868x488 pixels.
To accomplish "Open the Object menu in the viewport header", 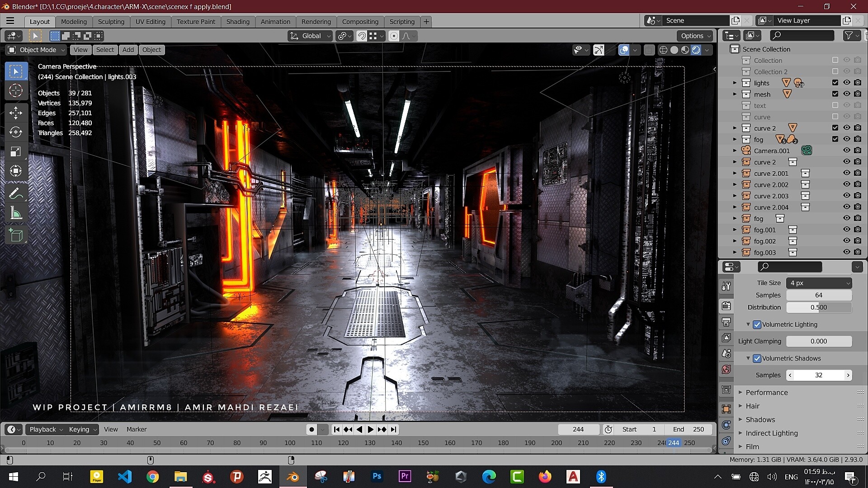I will coord(151,50).
